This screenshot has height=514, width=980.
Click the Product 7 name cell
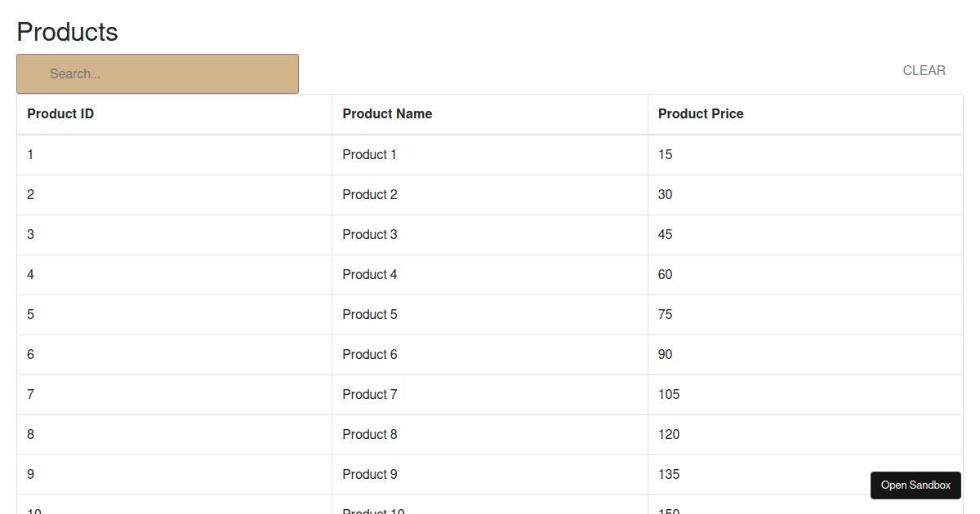[x=370, y=395]
